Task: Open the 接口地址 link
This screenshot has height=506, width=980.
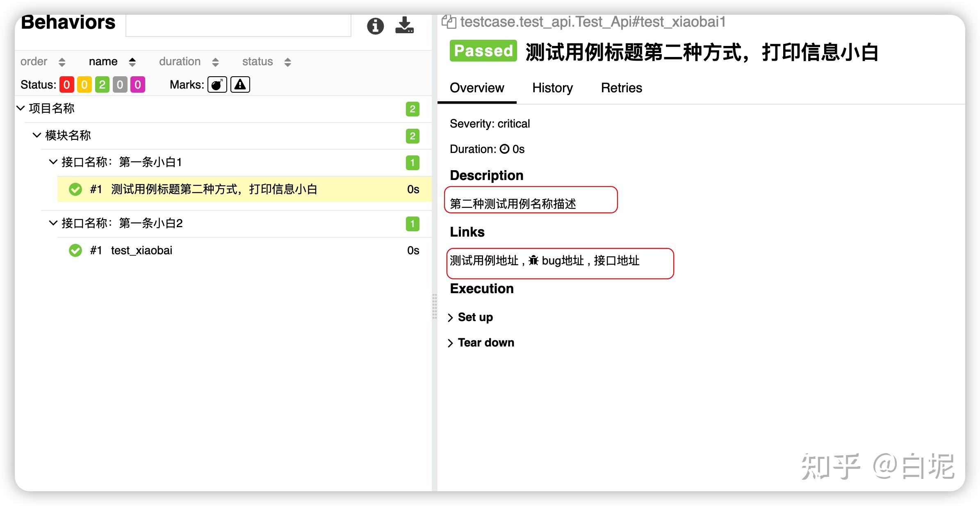Action: (x=616, y=261)
